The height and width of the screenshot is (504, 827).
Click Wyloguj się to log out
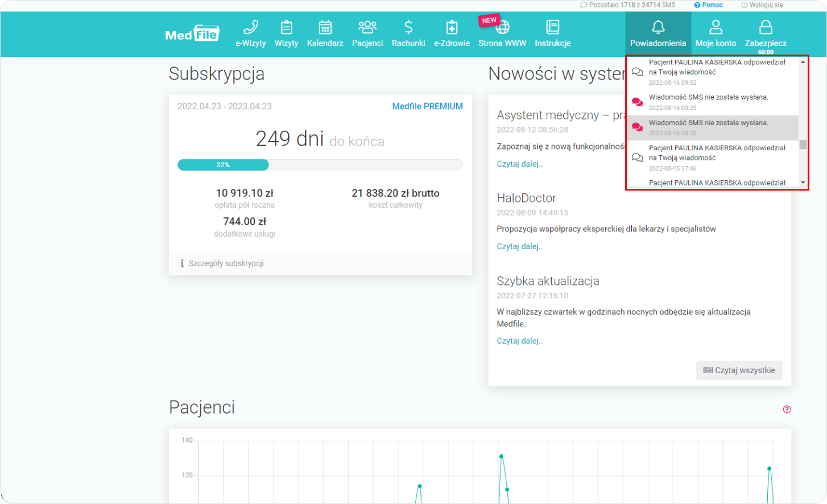[762, 5]
